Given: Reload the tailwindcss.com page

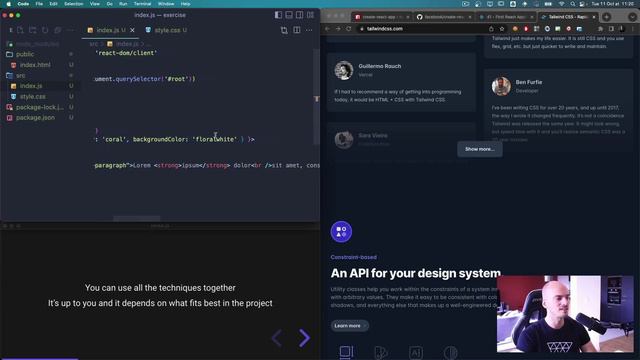Looking at the screenshot, I should [x=349, y=29].
